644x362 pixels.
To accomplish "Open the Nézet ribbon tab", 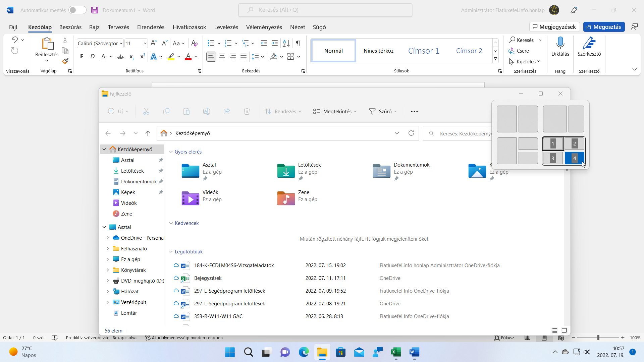I will [298, 27].
